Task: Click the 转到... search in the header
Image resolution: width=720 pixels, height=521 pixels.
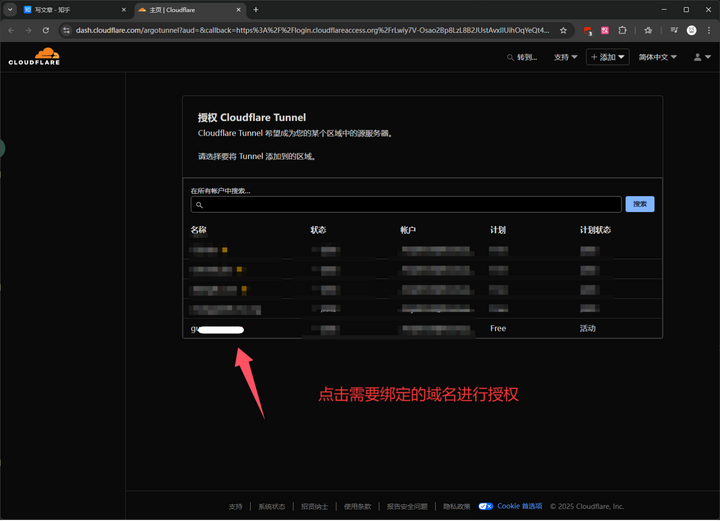Action: click(522, 57)
